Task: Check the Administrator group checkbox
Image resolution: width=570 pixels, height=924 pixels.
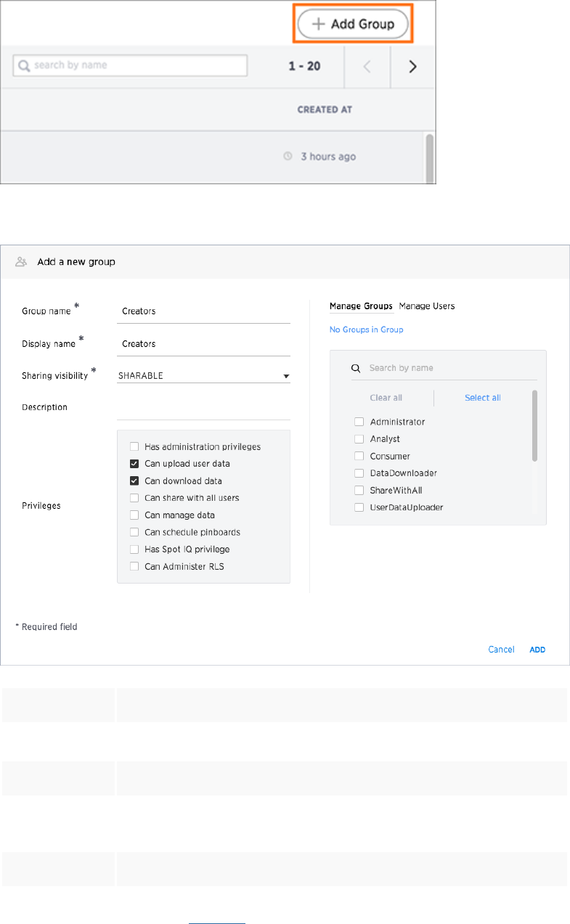Action: click(x=359, y=422)
